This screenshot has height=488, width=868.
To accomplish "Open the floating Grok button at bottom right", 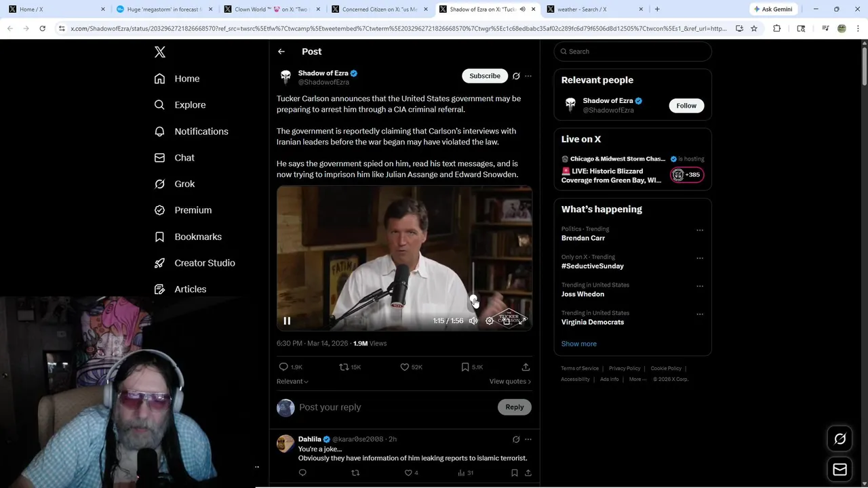I will tap(840, 439).
